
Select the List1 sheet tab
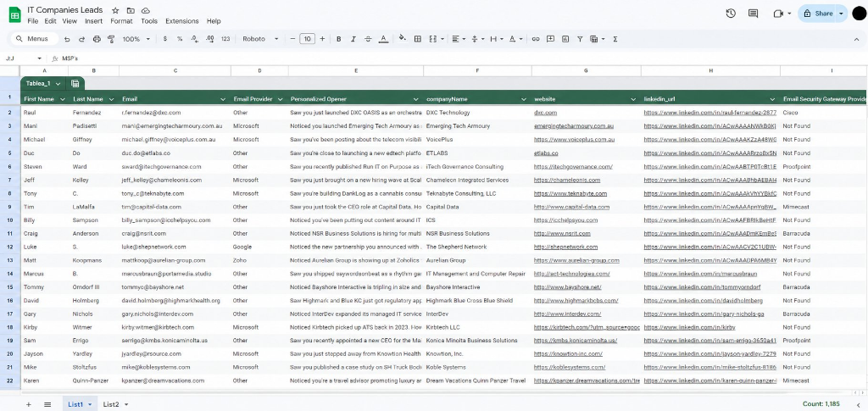pos(80,404)
